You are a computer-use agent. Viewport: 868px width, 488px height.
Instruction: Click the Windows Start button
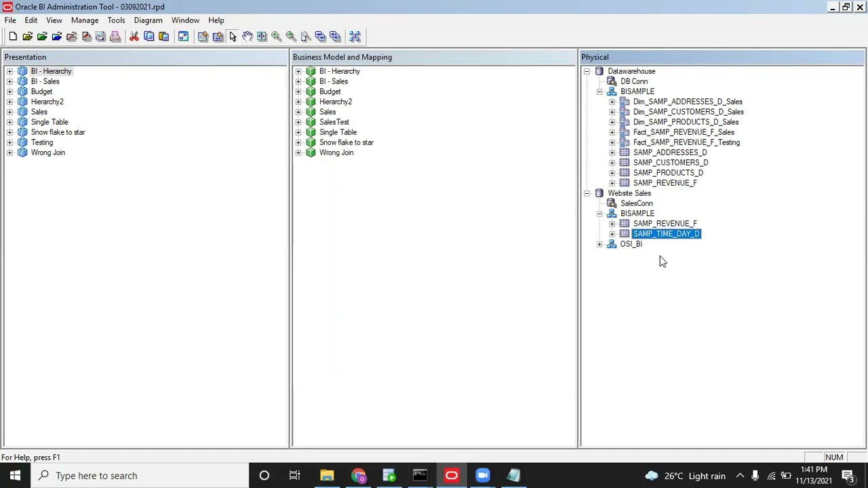(x=15, y=476)
